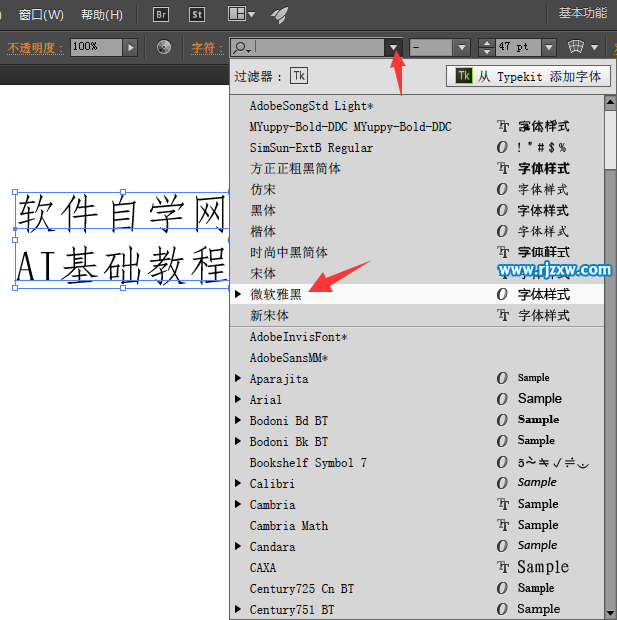
Task: Click the arrange documents layout icon
Action: (x=241, y=14)
